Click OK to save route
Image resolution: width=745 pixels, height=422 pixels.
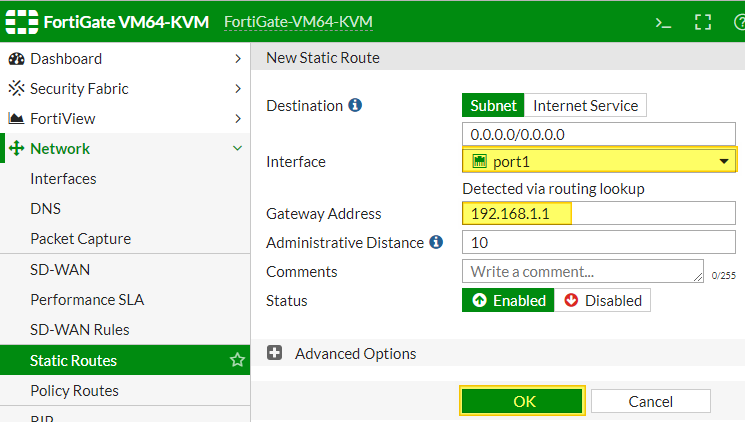coord(522,401)
